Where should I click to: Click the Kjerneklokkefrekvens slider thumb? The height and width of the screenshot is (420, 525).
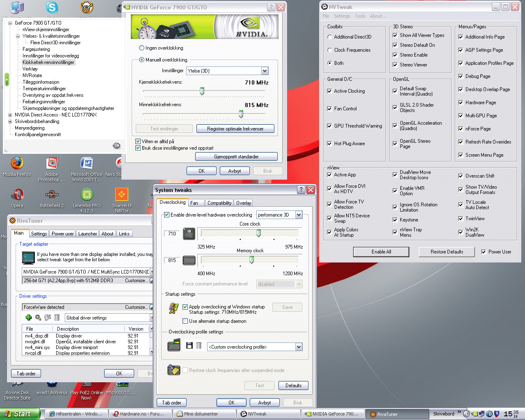tap(202, 91)
